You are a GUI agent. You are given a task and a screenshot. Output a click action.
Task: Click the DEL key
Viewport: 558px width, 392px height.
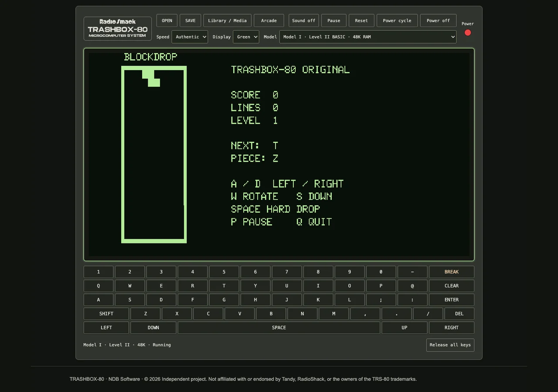tap(459, 314)
